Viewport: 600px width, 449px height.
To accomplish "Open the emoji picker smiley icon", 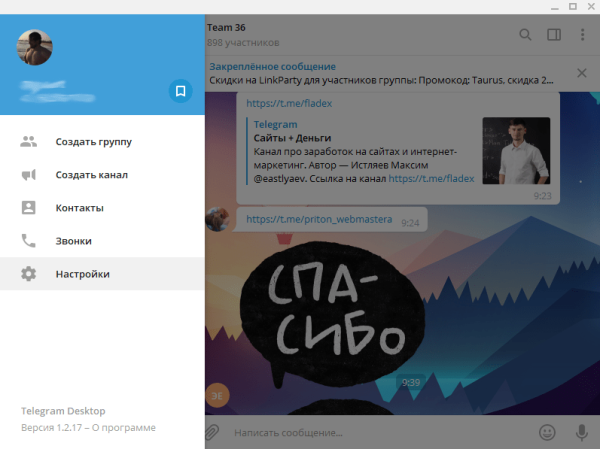I will (547, 433).
